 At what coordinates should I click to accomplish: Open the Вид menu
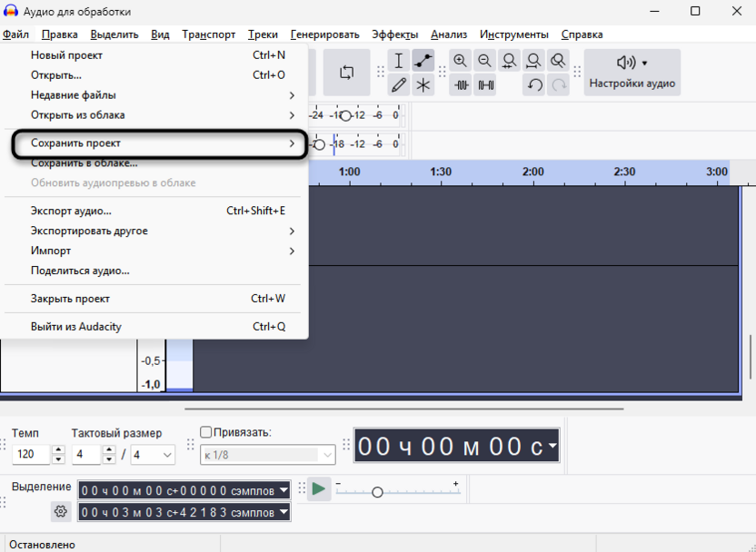pos(160,34)
